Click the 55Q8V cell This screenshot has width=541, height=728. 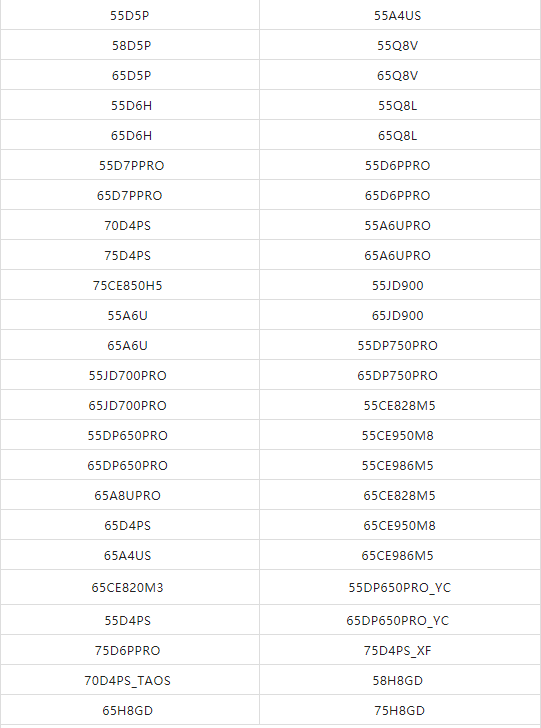(x=398, y=46)
